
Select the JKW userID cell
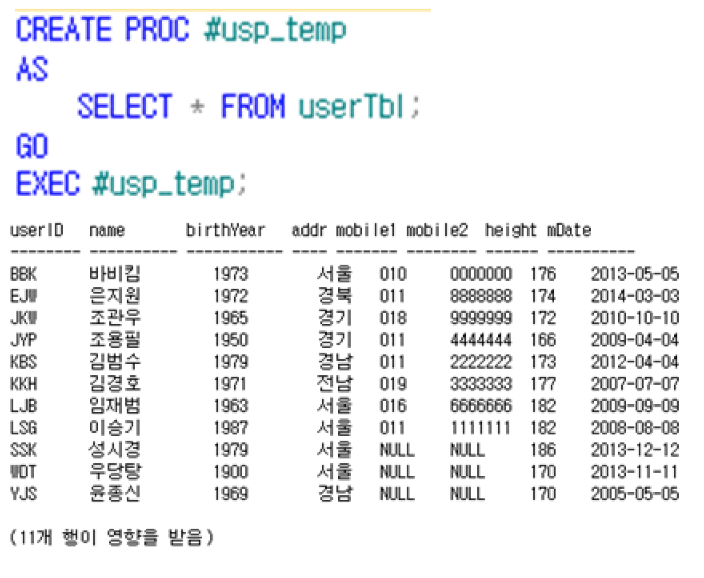click(x=23, y=318)
